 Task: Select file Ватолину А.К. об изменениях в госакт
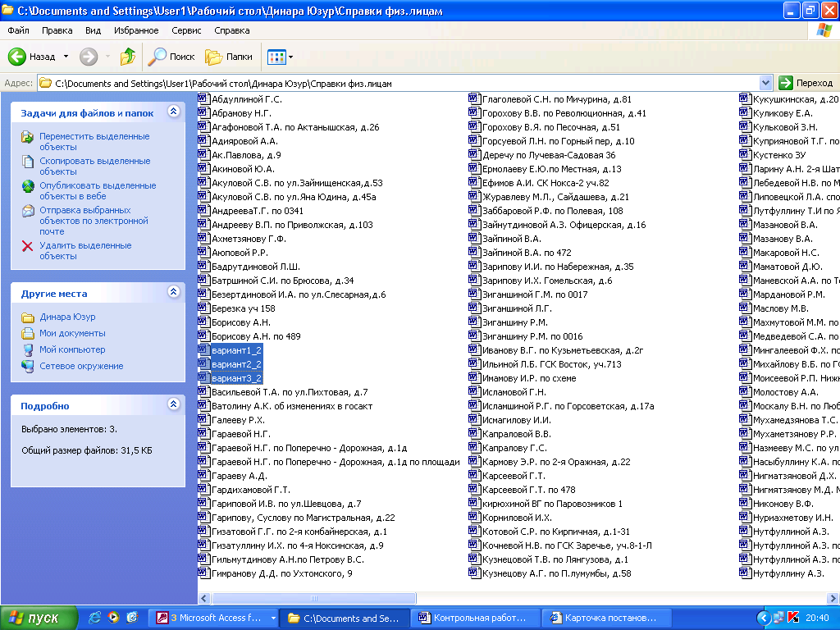coord(292,406)
